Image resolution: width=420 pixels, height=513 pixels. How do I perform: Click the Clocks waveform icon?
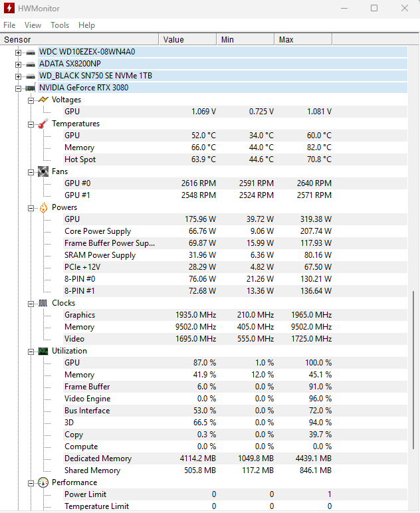pyautogui.click(x=43, y=303)
